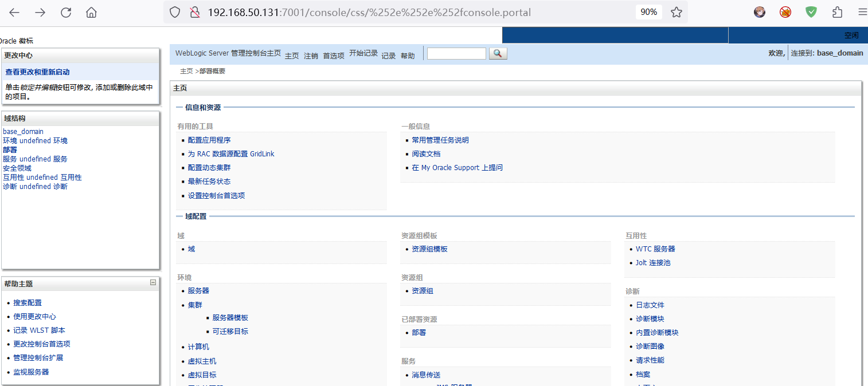Click the console search magnifier button
868x386 pixels.
pyautogui.click(x=498, y=53)
